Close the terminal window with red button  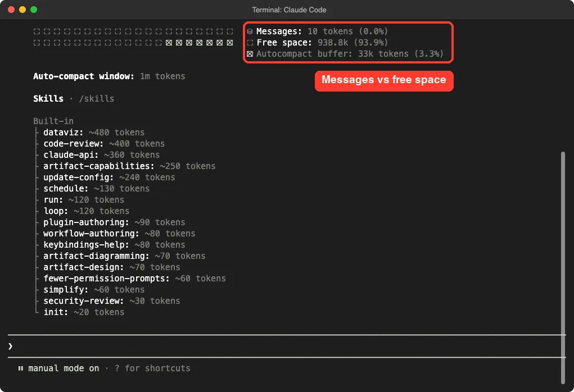(x=11, y=10)
